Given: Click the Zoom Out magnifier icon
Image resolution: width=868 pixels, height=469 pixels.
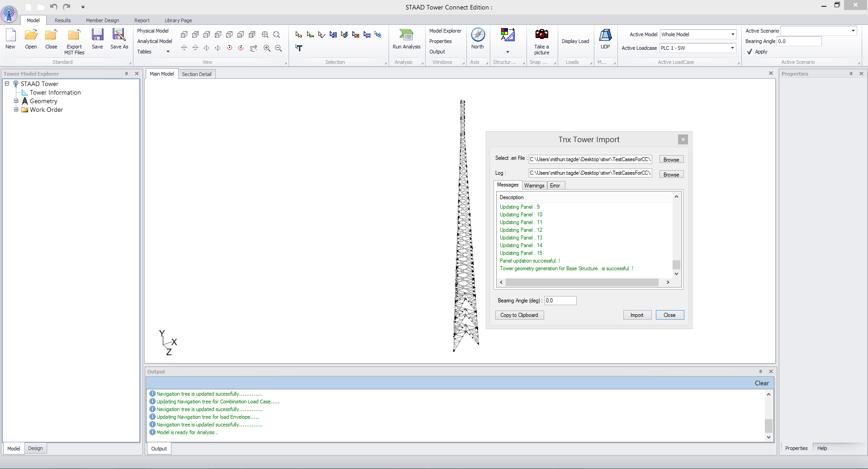Looking at the screenshot, I should click(278, 48).
